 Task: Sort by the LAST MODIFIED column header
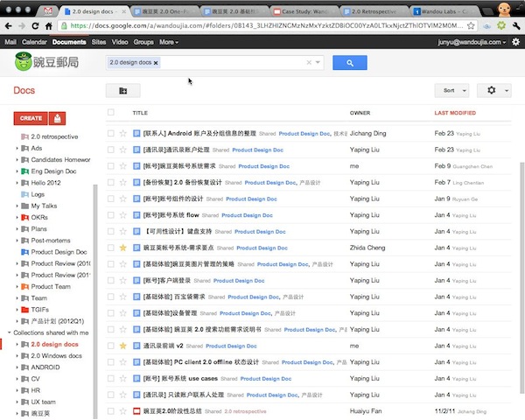coord(455,113)
